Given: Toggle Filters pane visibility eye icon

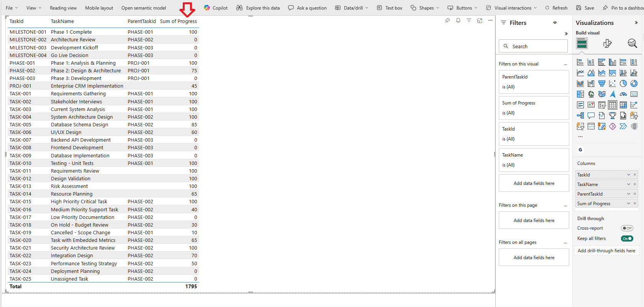Looking at the screenshot, I should click(555, 23).
